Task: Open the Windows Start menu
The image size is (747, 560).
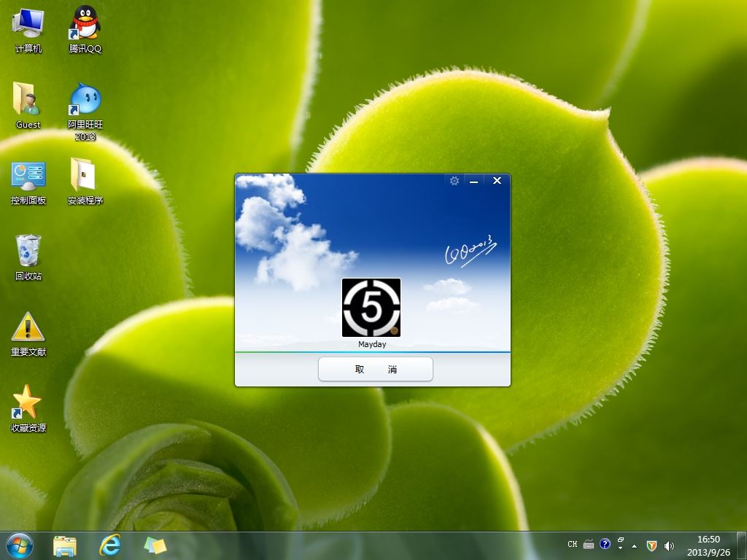Action: [20, 545]
